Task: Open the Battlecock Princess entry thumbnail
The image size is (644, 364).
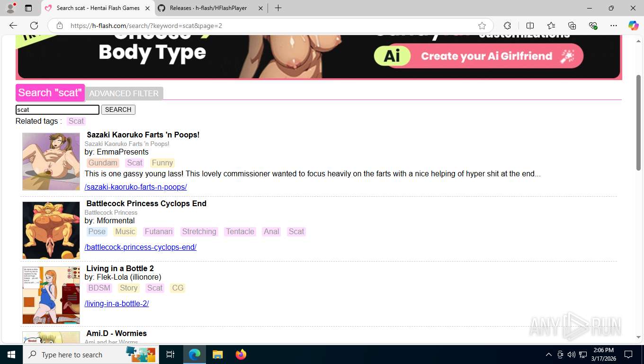Action: 51,230
